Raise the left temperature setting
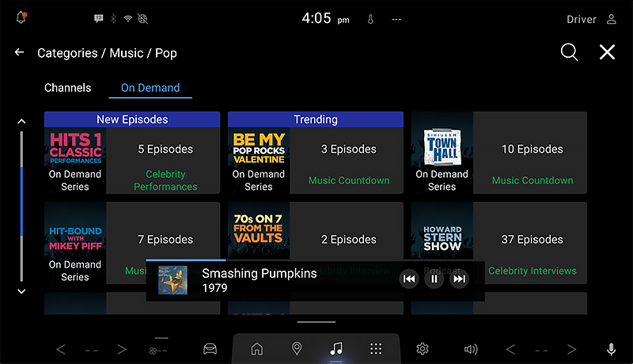The width and height of the screenshot is (633, 364). [122, 349]
